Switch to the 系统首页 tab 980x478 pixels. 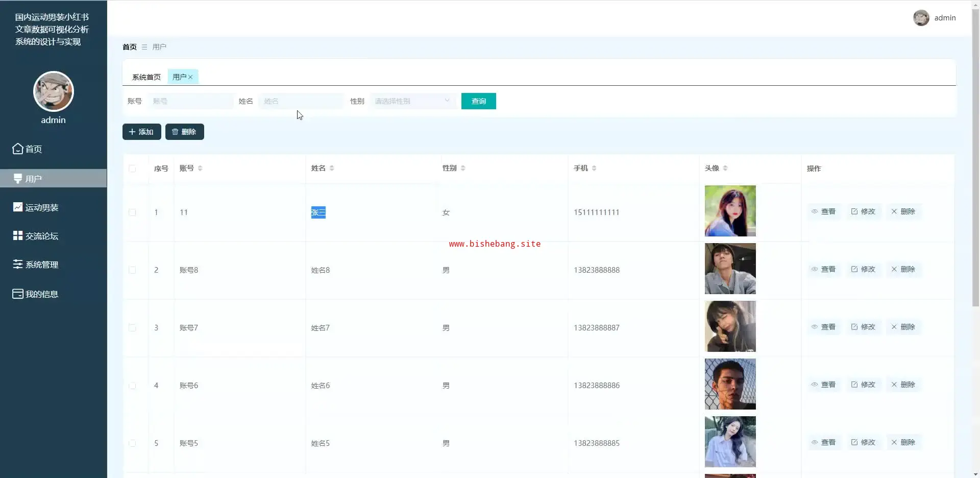(x=146, y=77)
